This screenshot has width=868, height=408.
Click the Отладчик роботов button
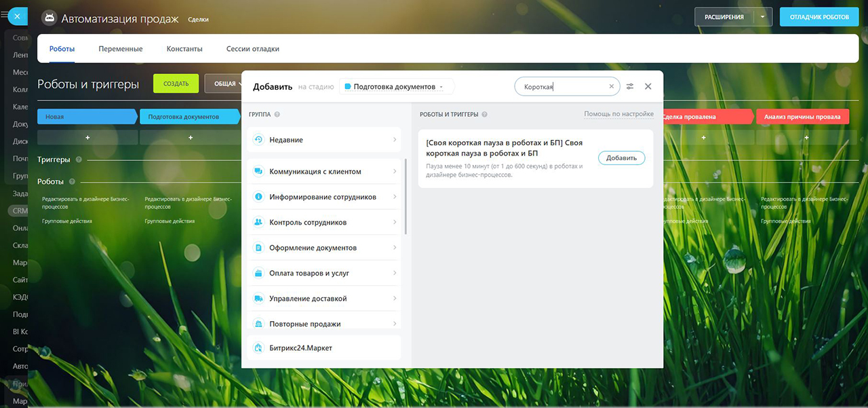(818, 17)
